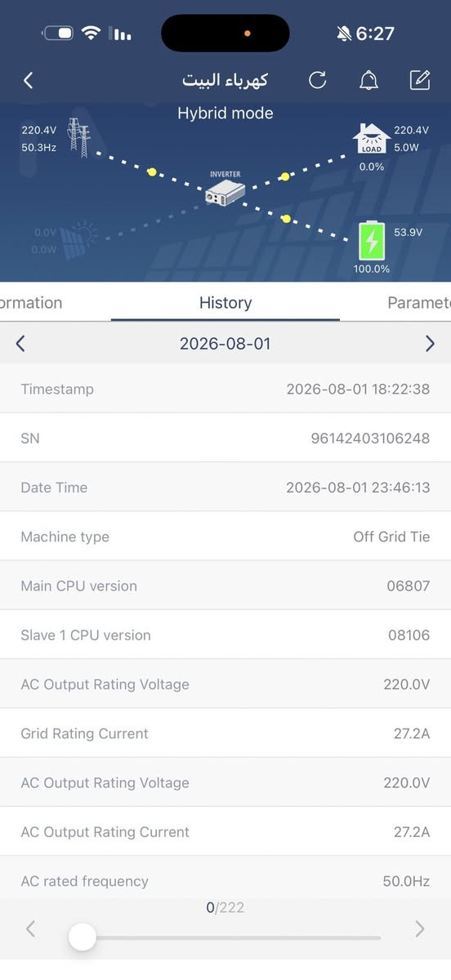The height and width of the screenshot is (980, 451).
Task: Tap the inverter device icon
Action: tap(225, 189)
